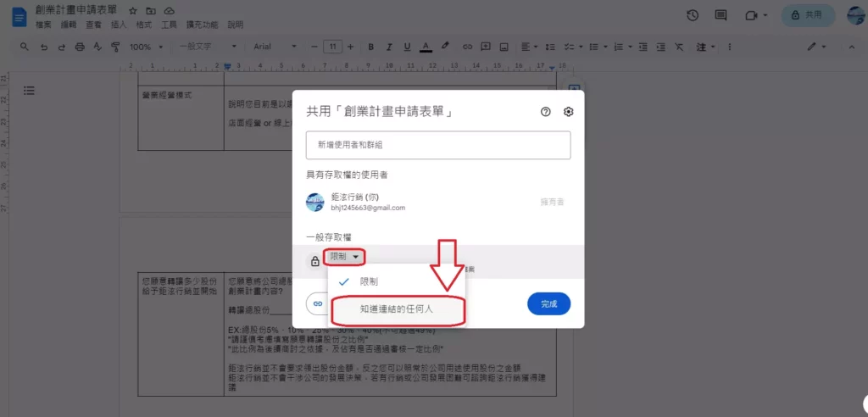
Task: Click the copy link button
Action: pos(318,303)
